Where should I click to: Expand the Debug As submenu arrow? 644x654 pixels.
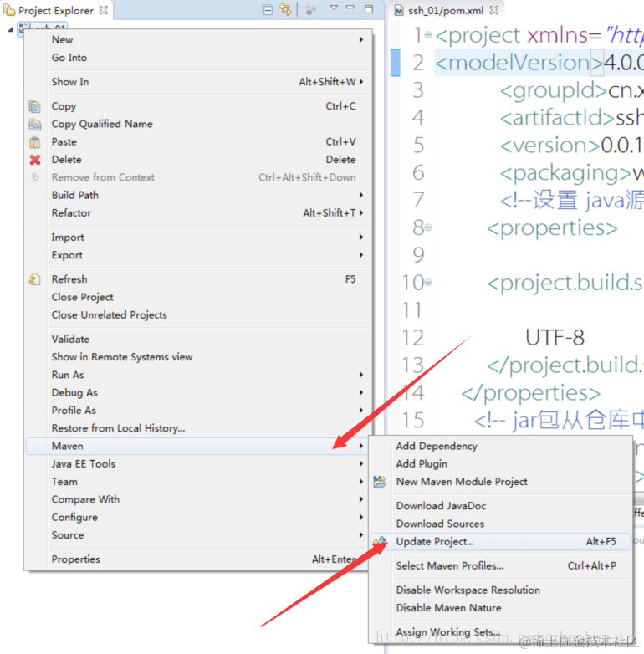click(x=361, y=392)
